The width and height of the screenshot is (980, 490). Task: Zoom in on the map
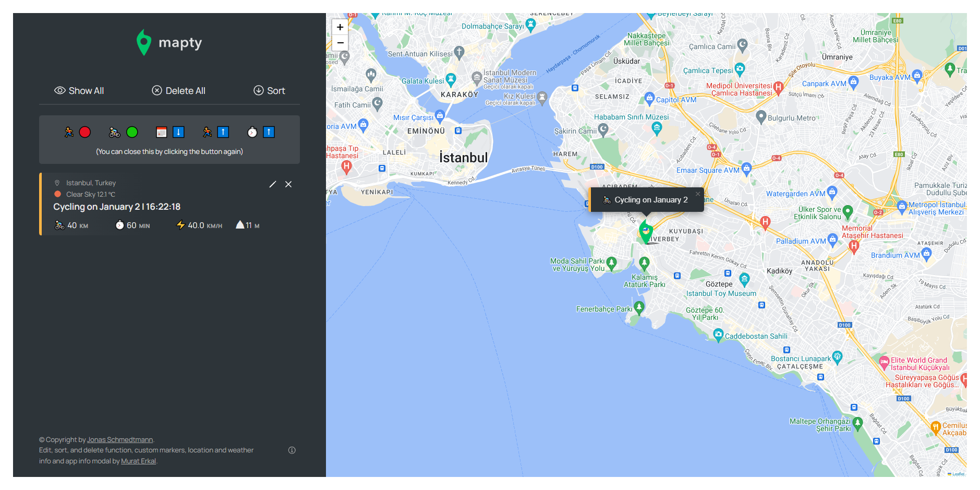(340, 27)
